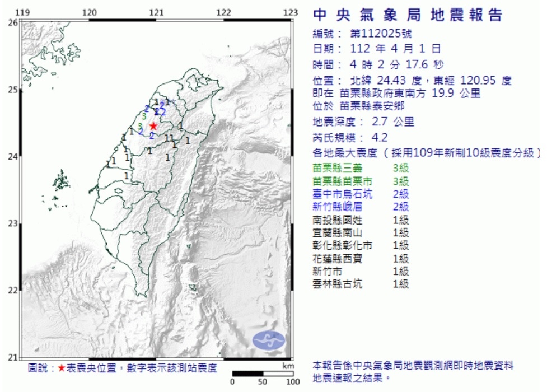Screen dimensions: 547x392
Task: Click the longitude label 123
Action: point(291,13)
